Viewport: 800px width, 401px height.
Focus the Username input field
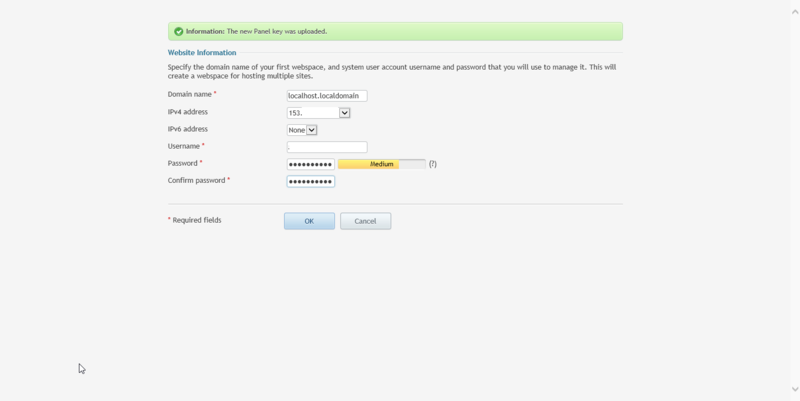327,147
